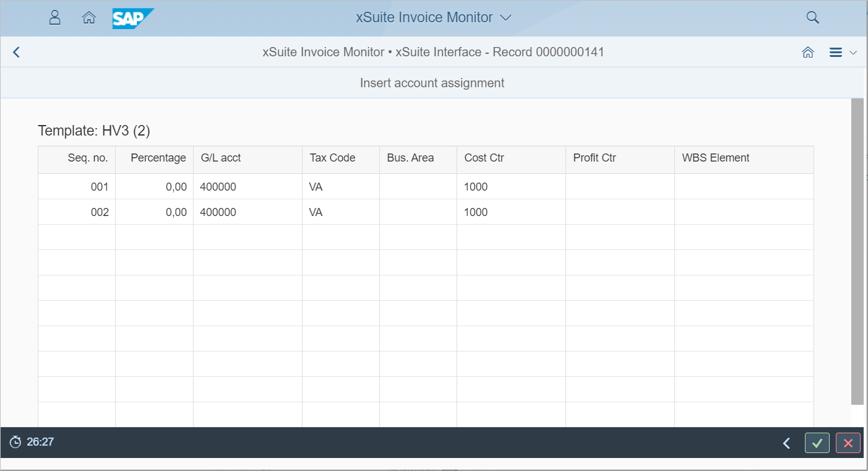
Task: Confirm with the green checkmark button
Action: [x=817, y=443]
